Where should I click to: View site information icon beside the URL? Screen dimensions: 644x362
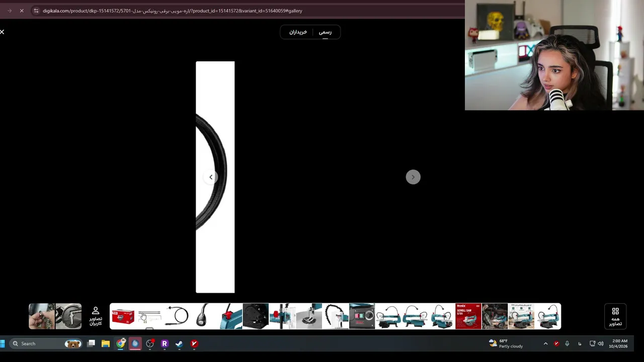tap(36, 11)
